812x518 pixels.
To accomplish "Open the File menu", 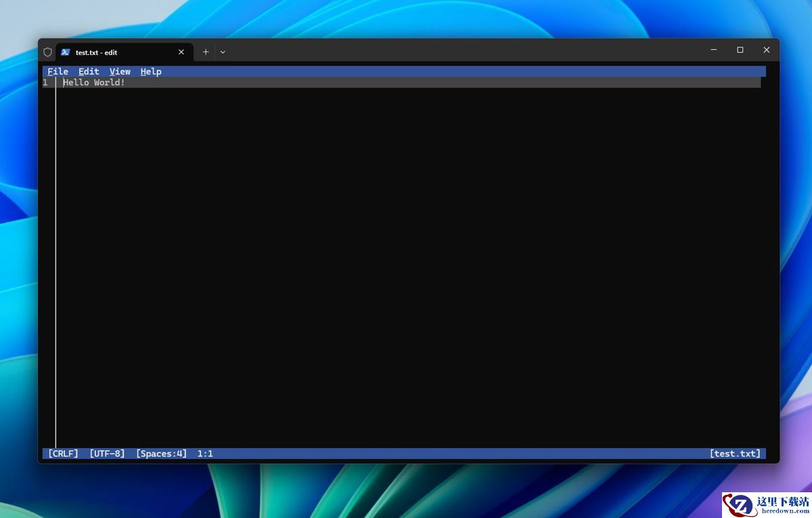I will (58, 71).
